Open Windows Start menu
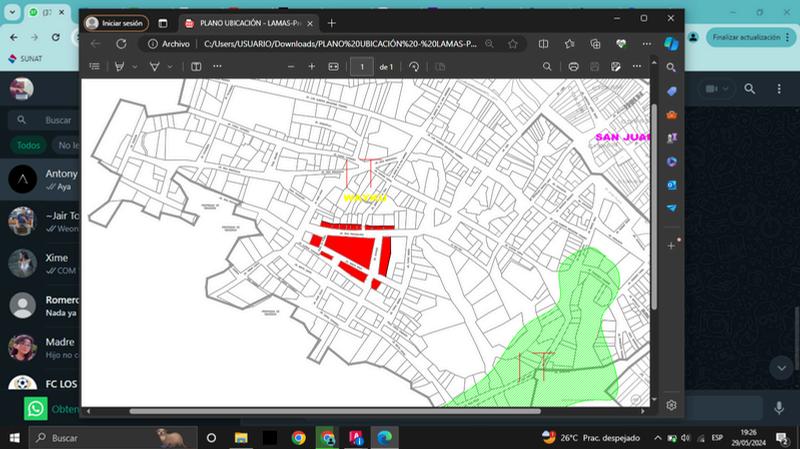Image resolution: width=800 pixels, height=449 pixels. coord(14,438)
